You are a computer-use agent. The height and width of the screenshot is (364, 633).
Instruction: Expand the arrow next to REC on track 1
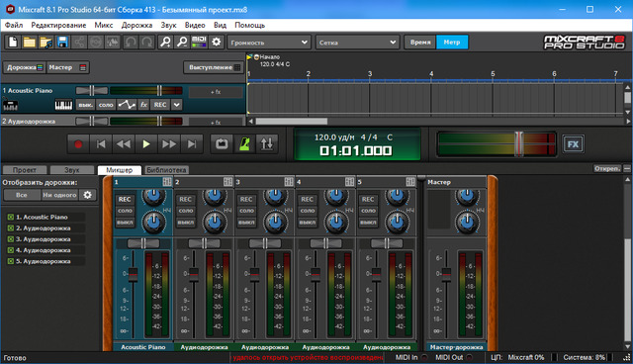coord(177,105)
